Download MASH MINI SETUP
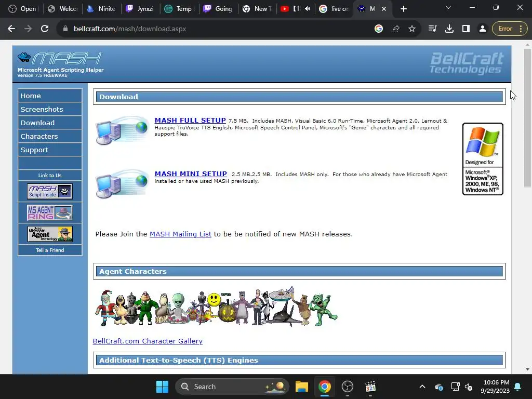 pos(191,174)
